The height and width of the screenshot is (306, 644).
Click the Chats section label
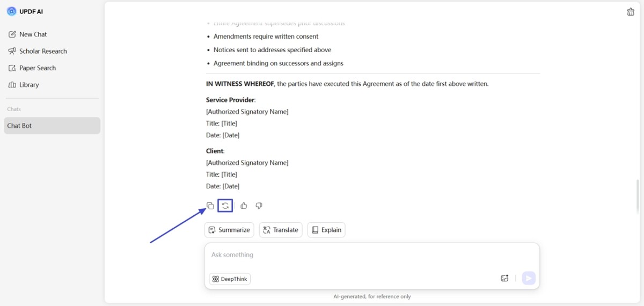point(14,109)
